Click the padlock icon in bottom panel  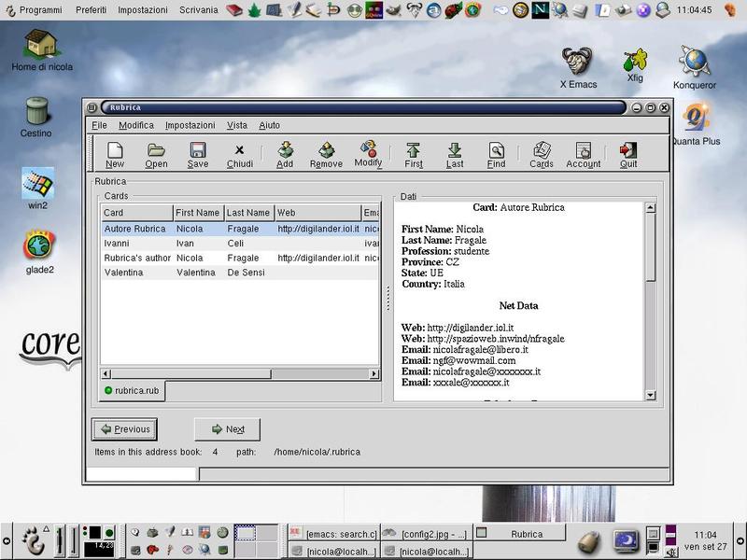(590, 542)
